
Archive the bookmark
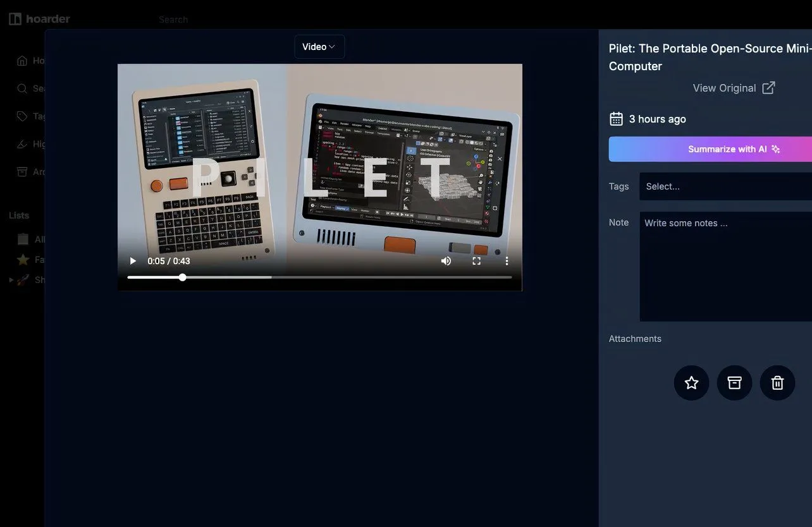(x=735, y=383)
